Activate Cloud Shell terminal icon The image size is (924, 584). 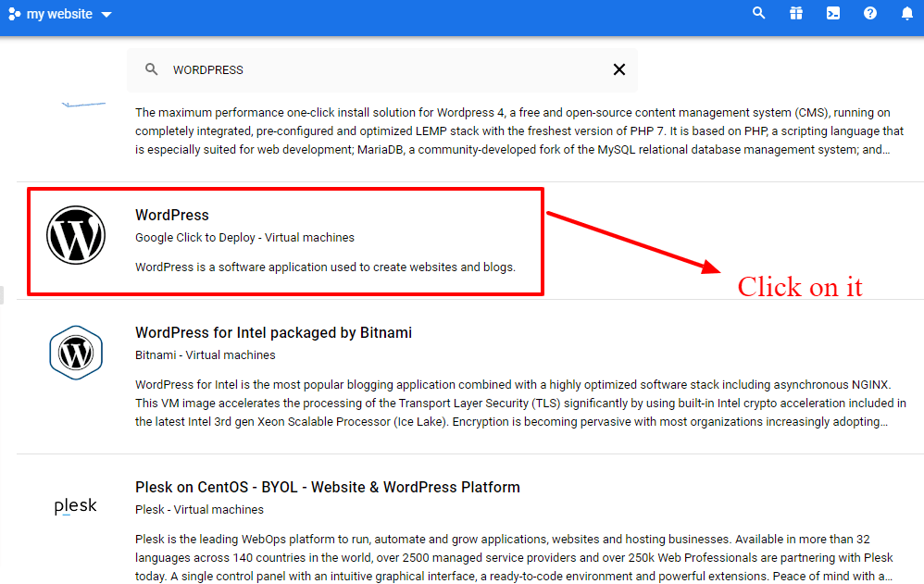pos(833,13)
